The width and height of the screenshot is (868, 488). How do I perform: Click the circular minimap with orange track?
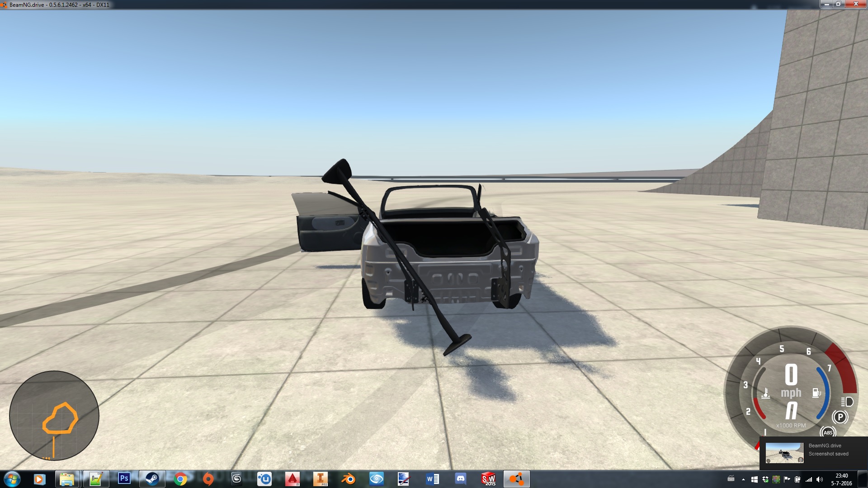tap(54, 416)
